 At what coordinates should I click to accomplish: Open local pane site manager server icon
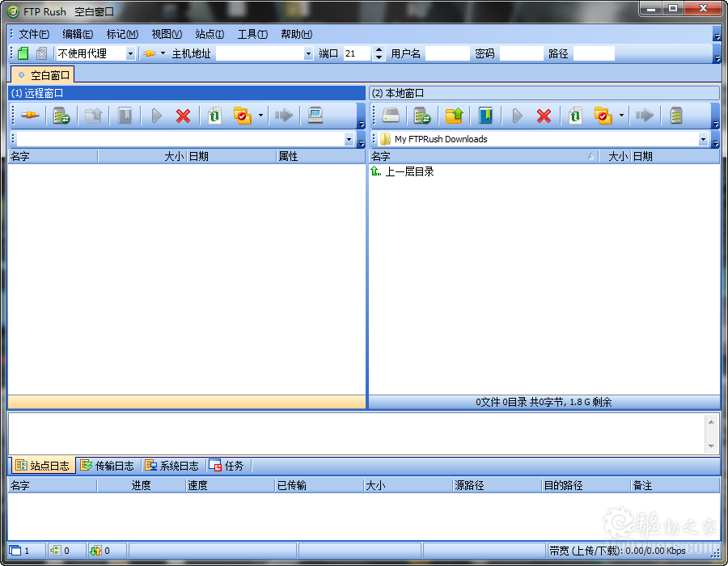(x=422, y=115)
